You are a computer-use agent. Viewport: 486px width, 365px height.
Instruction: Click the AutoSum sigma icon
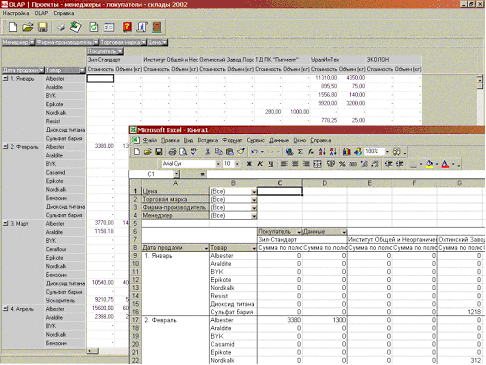(300, 152)
